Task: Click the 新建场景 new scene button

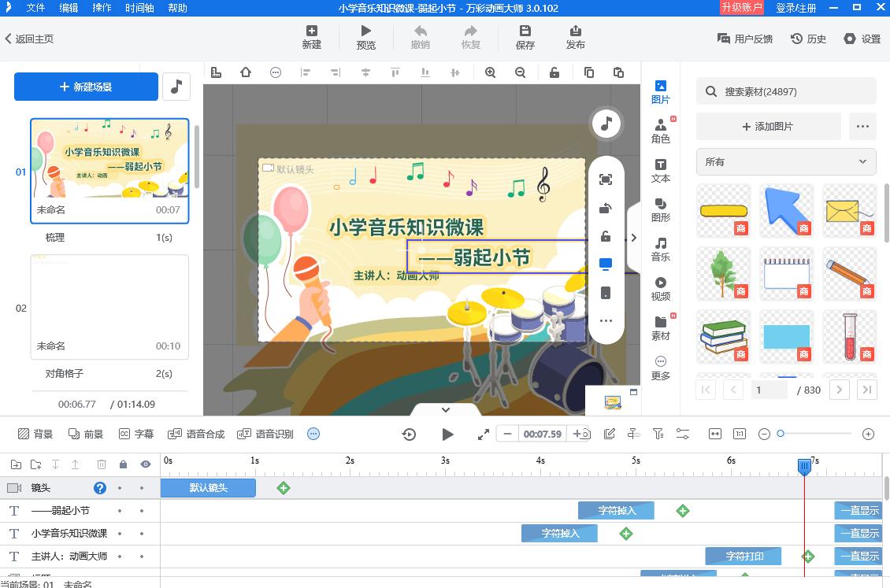Action: tap(86, 87)
